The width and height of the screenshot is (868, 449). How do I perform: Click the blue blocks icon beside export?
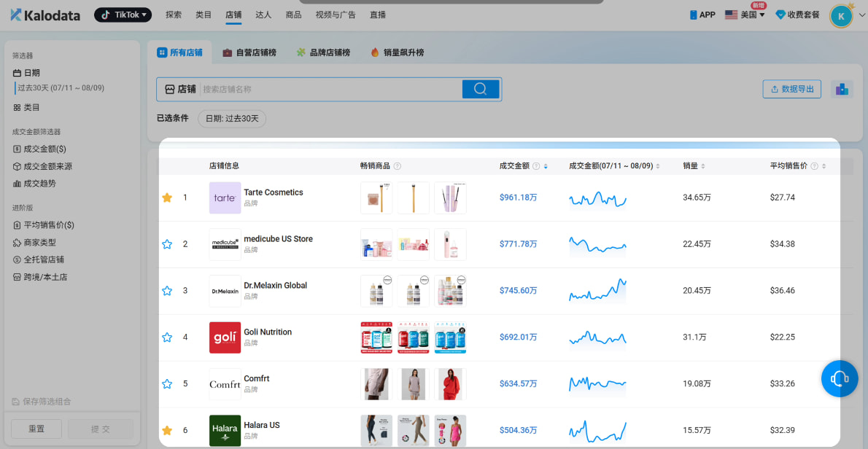tap(842, 89)
